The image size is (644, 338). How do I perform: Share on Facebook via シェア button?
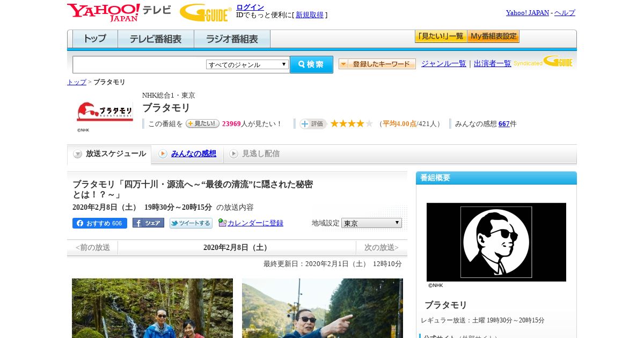point(148,223)
